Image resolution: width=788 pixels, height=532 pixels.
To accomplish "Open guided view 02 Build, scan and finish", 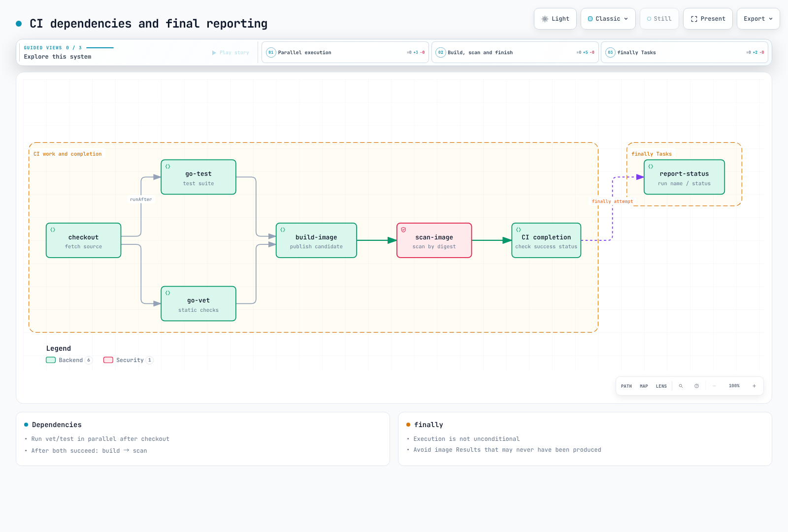I will coord(515,52).
